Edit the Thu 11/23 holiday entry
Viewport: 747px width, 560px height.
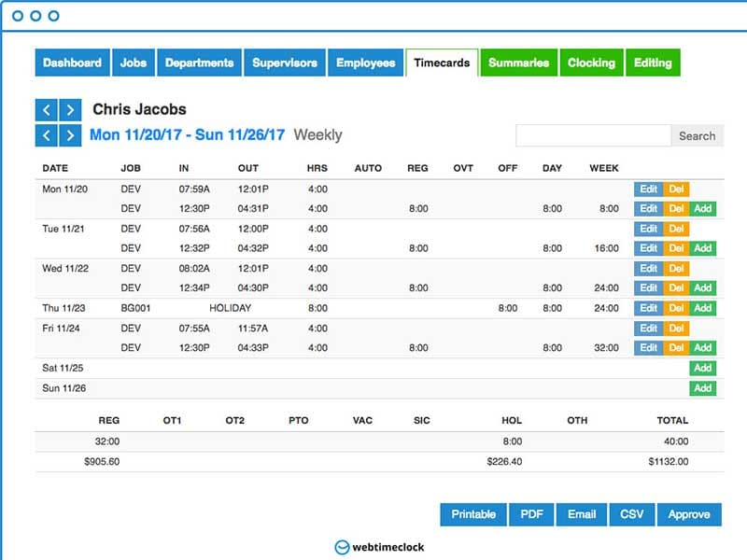(648, 308)
